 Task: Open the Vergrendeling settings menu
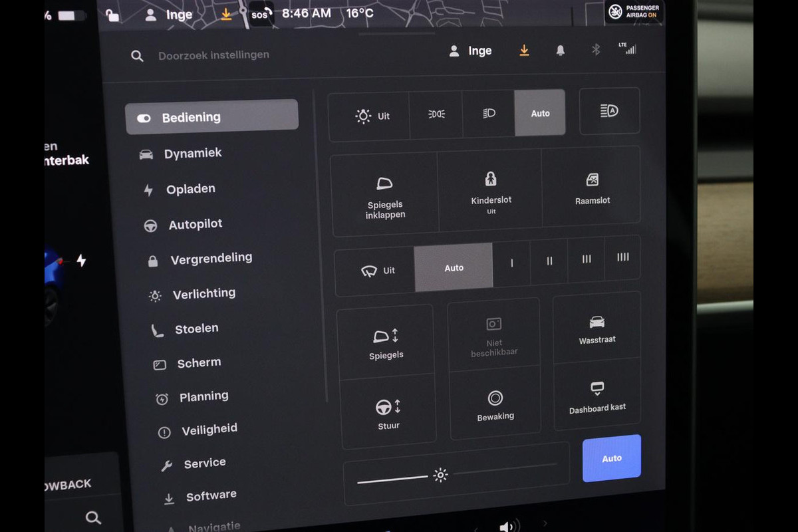coord(211,259)
